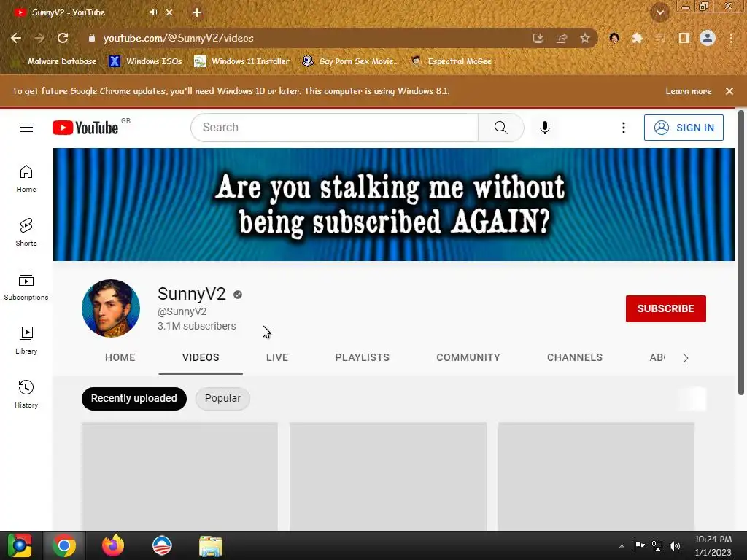Click the round avatar extension icon

(x=614, y=38)
